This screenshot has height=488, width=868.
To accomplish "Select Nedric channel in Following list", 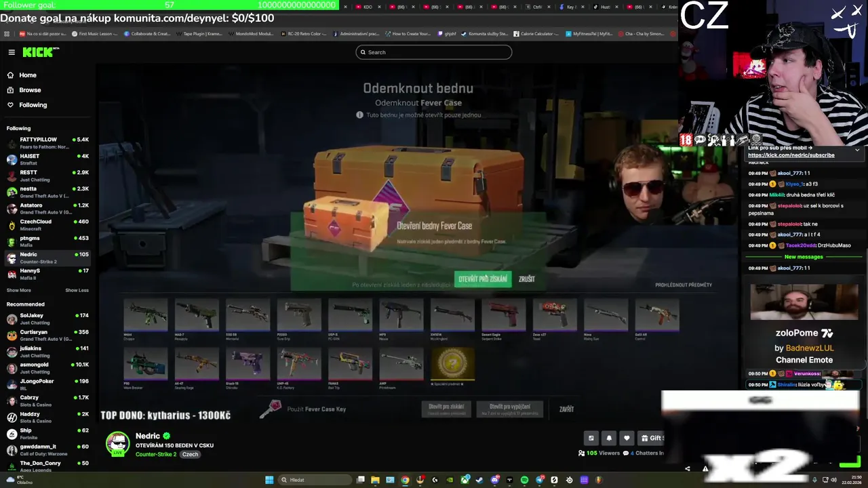I will point(47,258).
